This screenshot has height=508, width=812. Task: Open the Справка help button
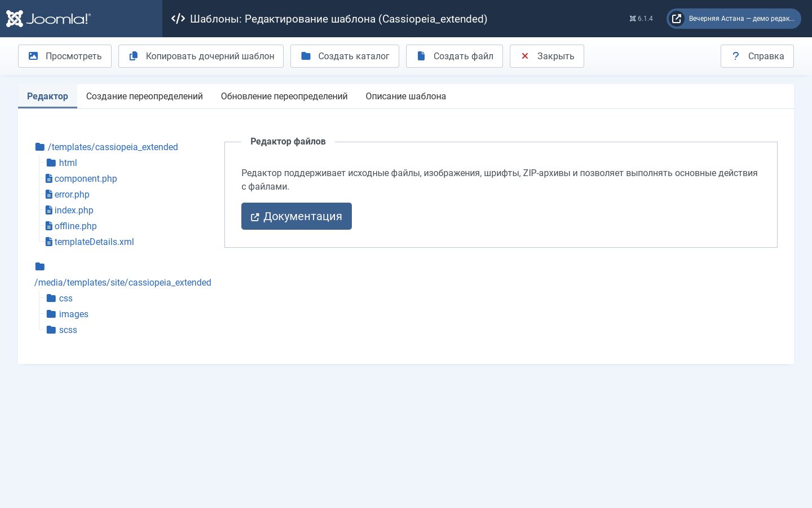tap(757, 56)
